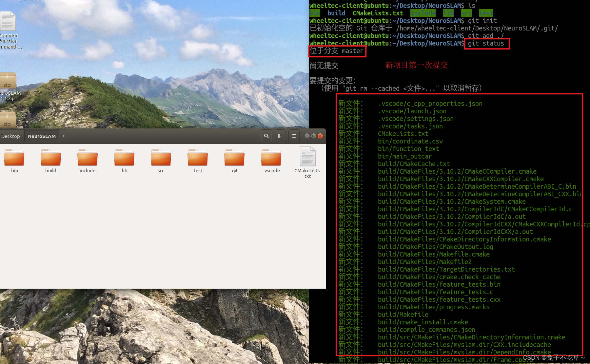
Task: Select the NeuroSLAM breadcrumb
Action: [x=42, y=136]
